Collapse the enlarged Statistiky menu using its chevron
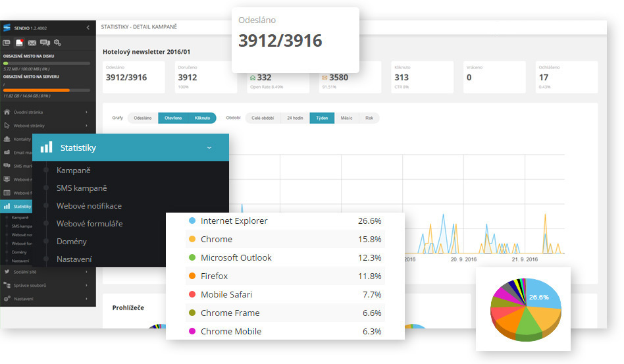The width and height of the screenshot is (624, 364). [x=209, y=147]
